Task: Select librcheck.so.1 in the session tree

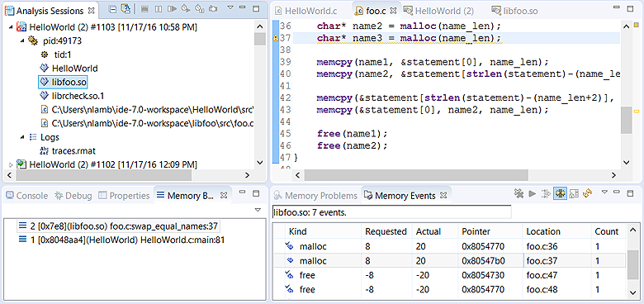Action: [x=78, y=96]
